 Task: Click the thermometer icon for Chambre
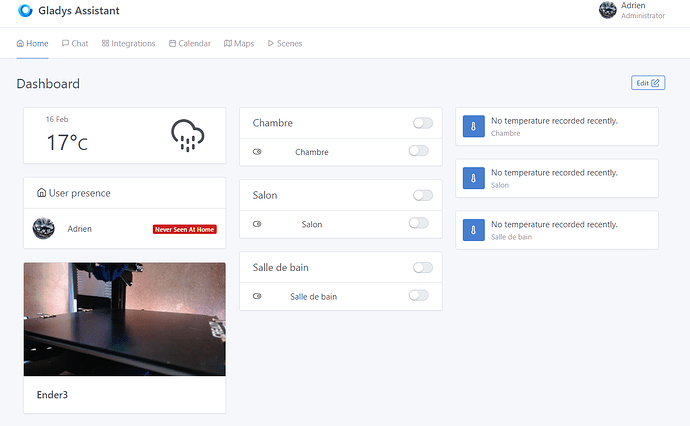(x=473, y=126)
